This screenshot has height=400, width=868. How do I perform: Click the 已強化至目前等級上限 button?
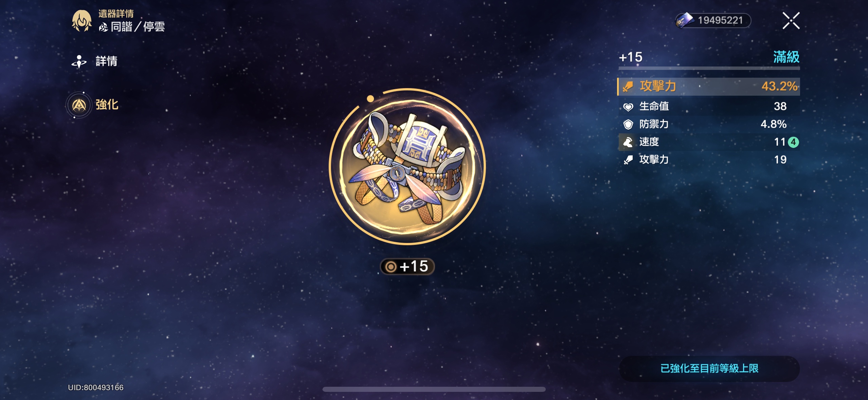click(x=709, y=368)
